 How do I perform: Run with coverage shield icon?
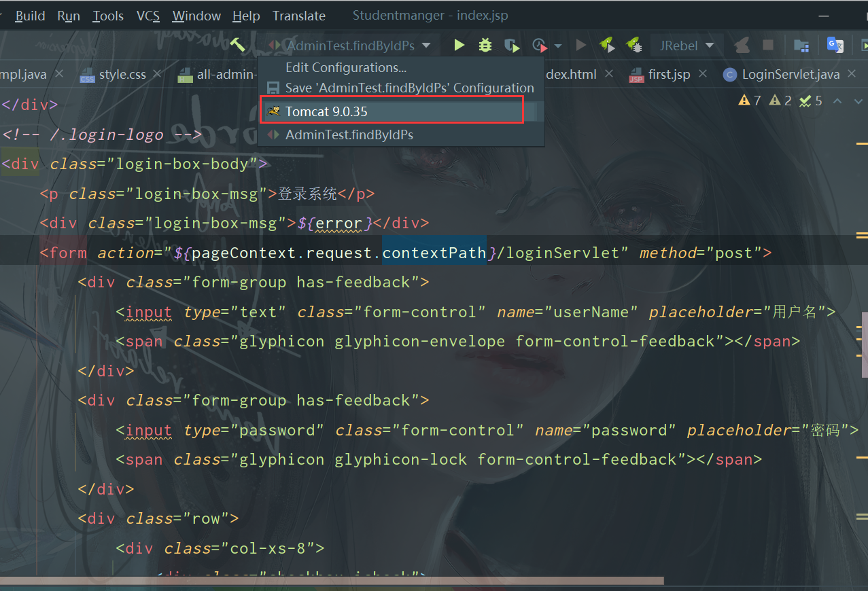[512, 46]
